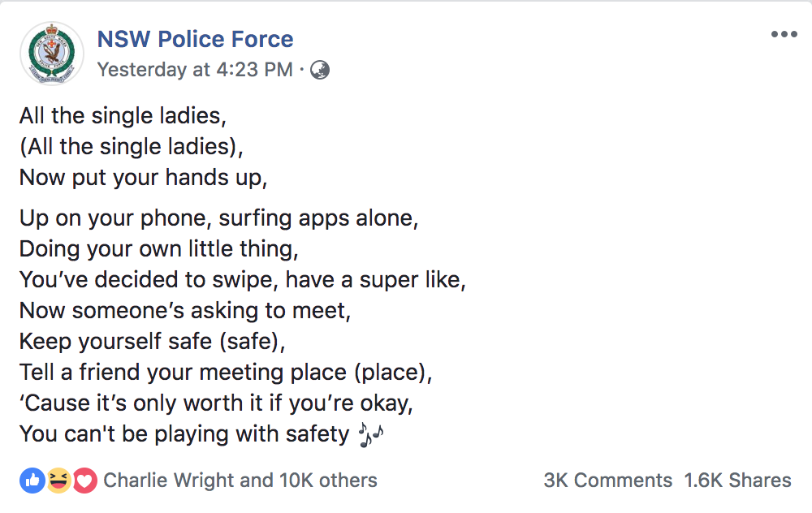812x513 pixels.
Task: Open "Charlie Wright and 10K others" reactions list
Action: (240, 481)
